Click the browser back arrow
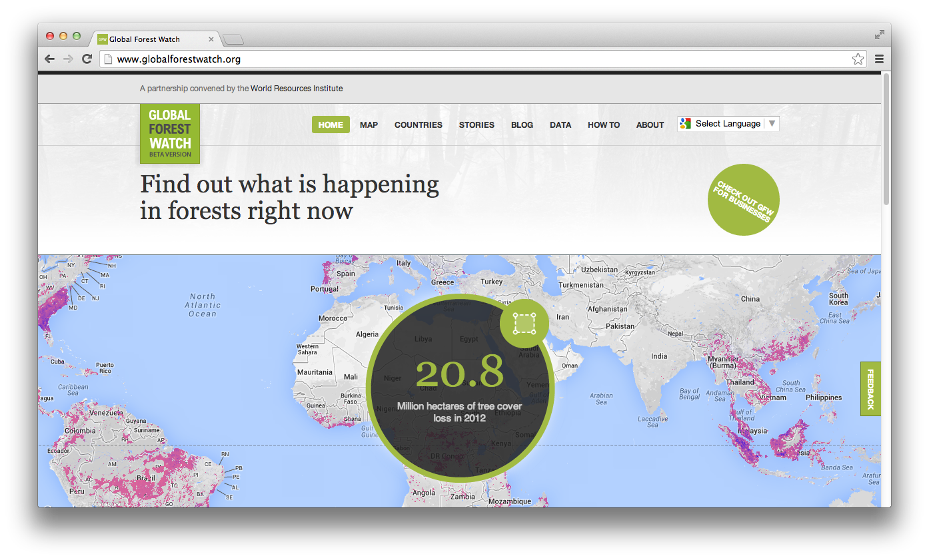The image size is (929, 560). [x=50, y=59]
